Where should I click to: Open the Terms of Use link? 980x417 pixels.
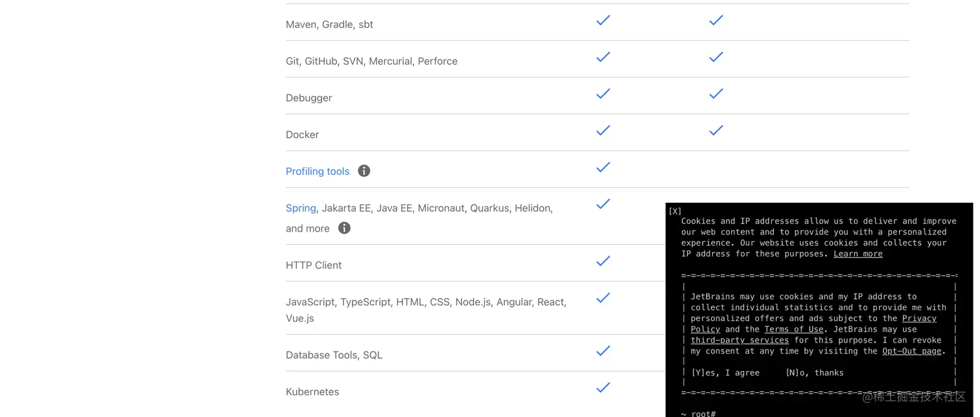(x=793, y=330)
